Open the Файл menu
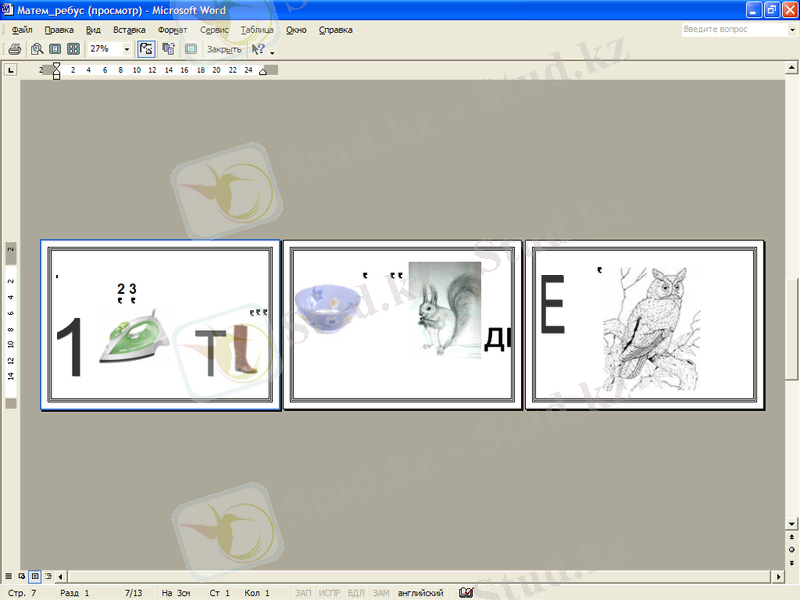The width and height of the screenshot is (800, 600). tap(22, 30)
